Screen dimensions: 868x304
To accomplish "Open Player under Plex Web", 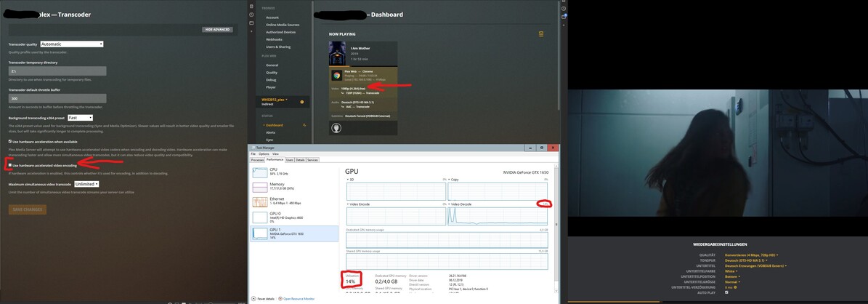I will click(x=271, y=87).
